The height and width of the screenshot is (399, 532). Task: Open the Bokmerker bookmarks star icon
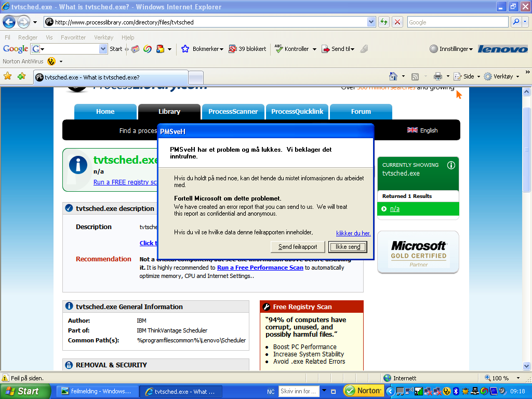(x=185, y=49)
